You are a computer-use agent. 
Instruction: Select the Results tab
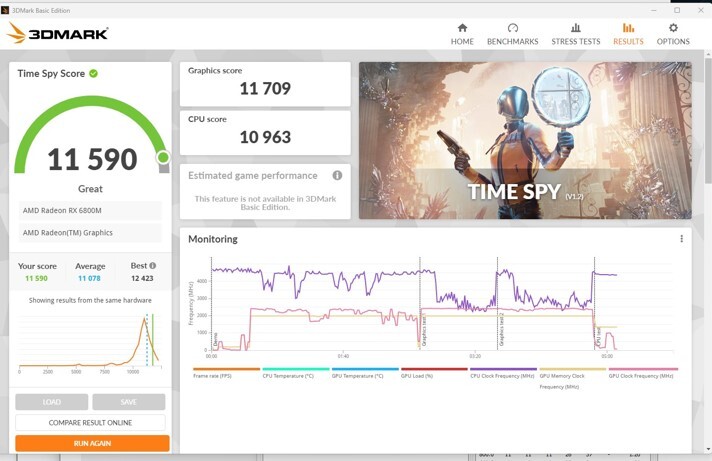pos(628,35)
